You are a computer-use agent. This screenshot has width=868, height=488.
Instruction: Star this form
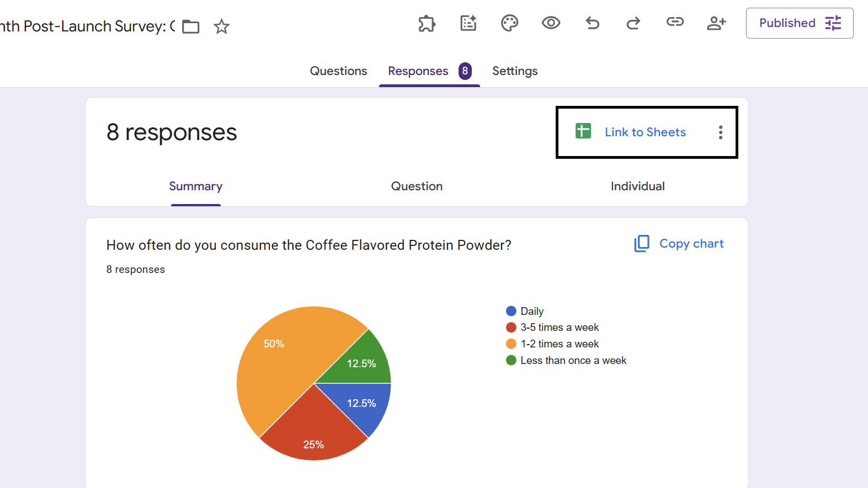pos(222,26)
